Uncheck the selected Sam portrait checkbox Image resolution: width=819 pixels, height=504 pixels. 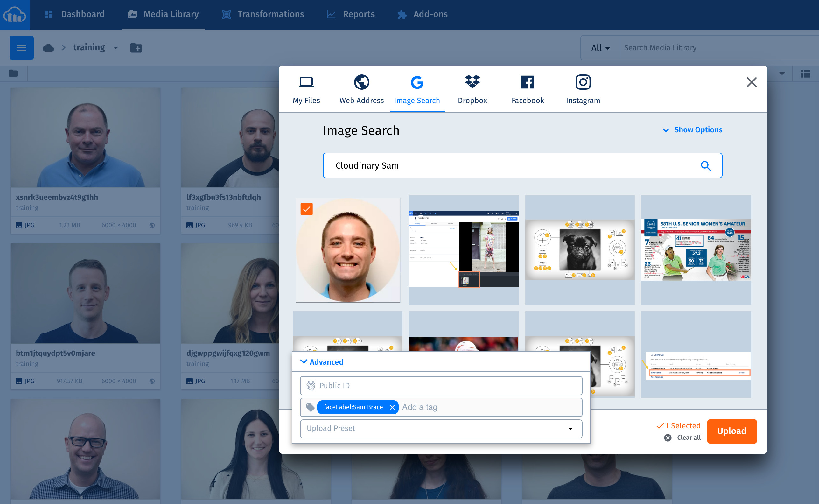(306, 209)
